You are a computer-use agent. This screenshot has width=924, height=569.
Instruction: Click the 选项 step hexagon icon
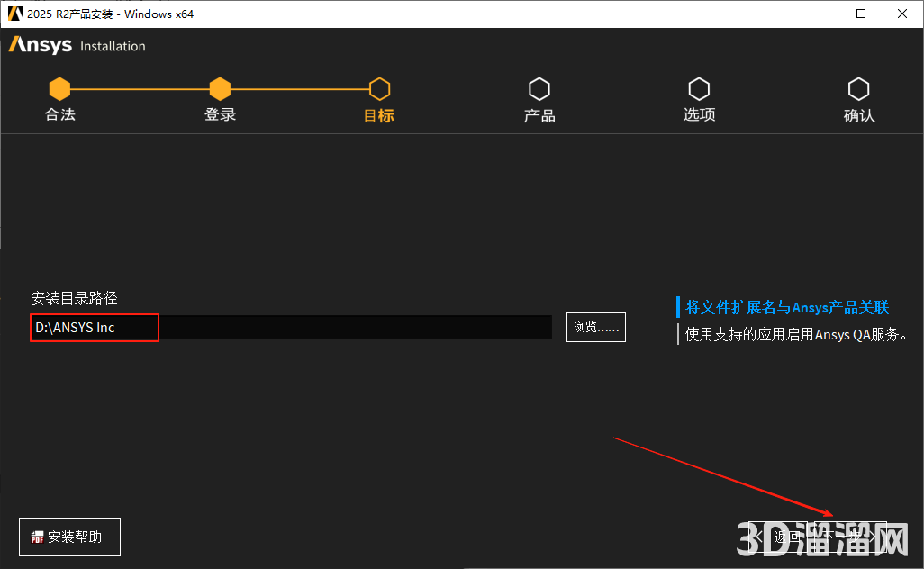point(699,88)
